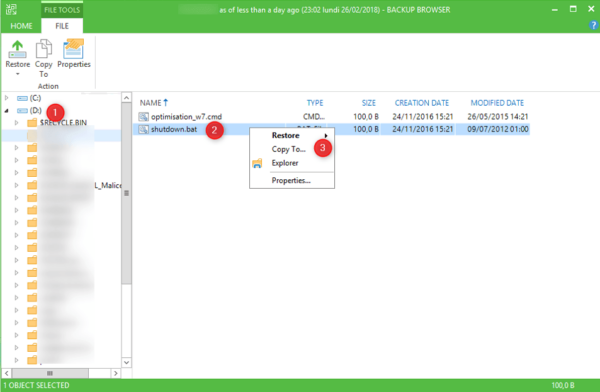This screenshot has width=600, height=392.
Task: Click the tree horizontal scroll left arrow
Action: pyautogui.click(x=7, y=373)
